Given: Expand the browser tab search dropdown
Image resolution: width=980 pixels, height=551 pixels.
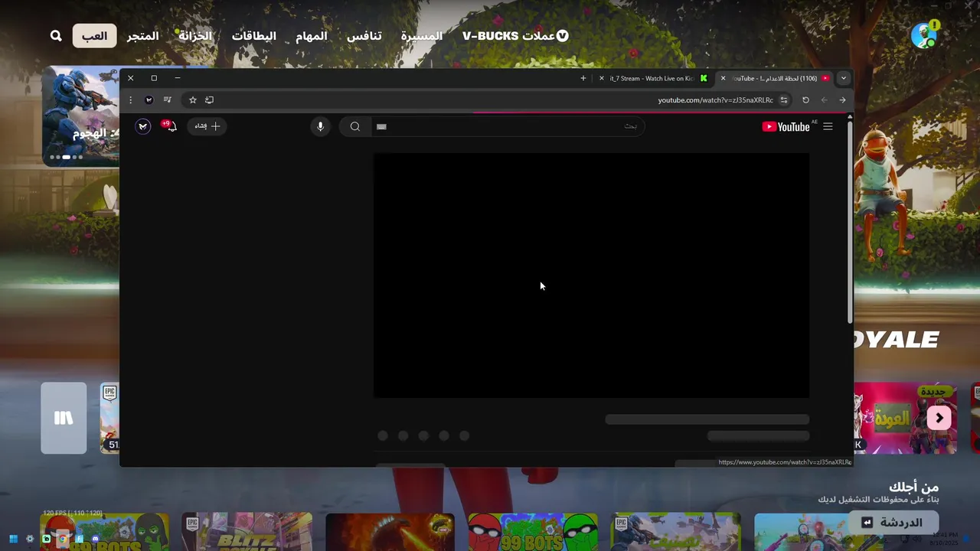Looking at the screenshot, I should click(843, 78).
